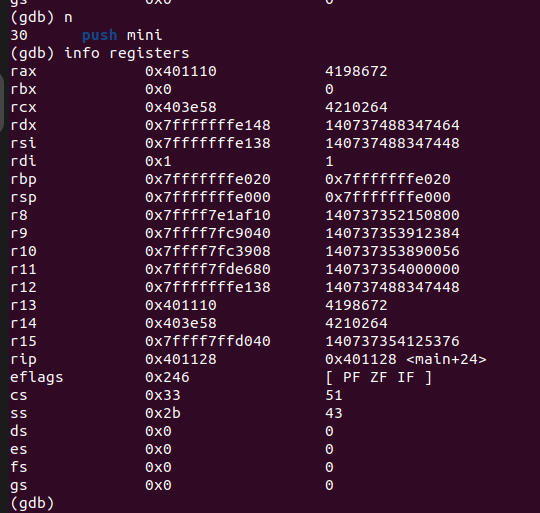The image size is (540, 513).
Task: Click the rax register value 0x401110
Action: point(180,71)
